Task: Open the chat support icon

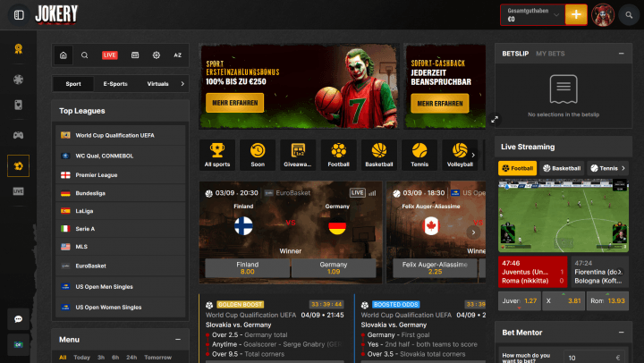Action: click(18, 319)
